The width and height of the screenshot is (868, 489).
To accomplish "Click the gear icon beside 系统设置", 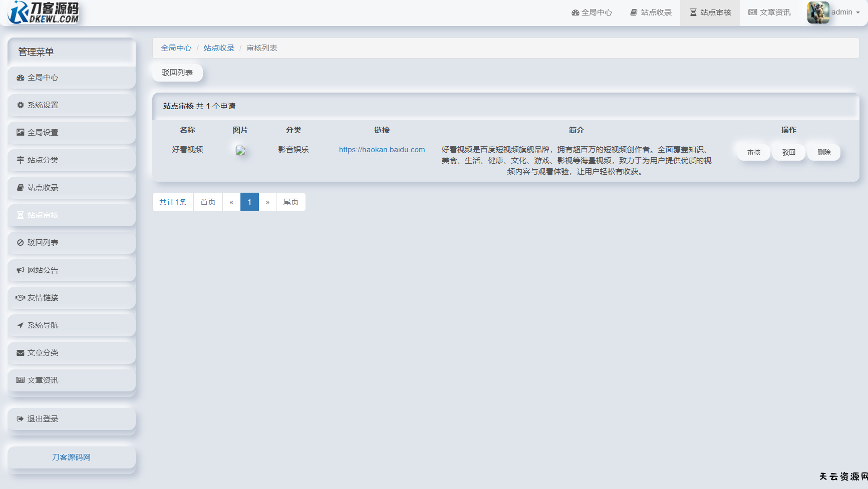I will click(20, 105).
